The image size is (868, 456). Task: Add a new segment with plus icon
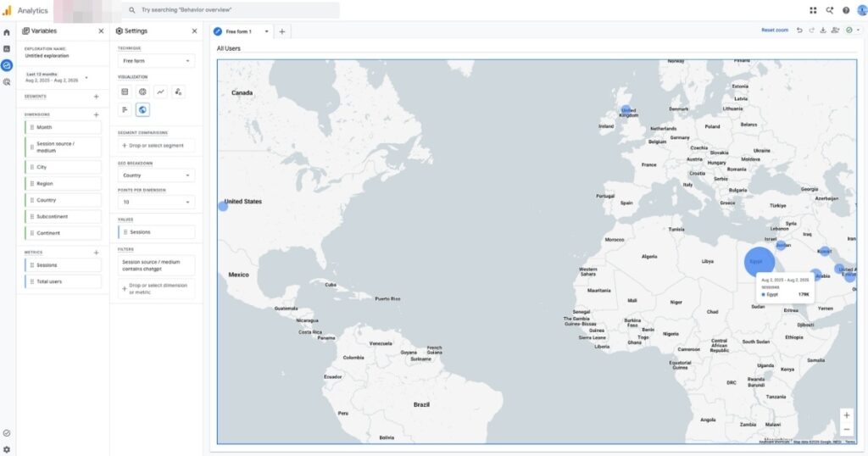pyautogui.click(x=97, y=97)
